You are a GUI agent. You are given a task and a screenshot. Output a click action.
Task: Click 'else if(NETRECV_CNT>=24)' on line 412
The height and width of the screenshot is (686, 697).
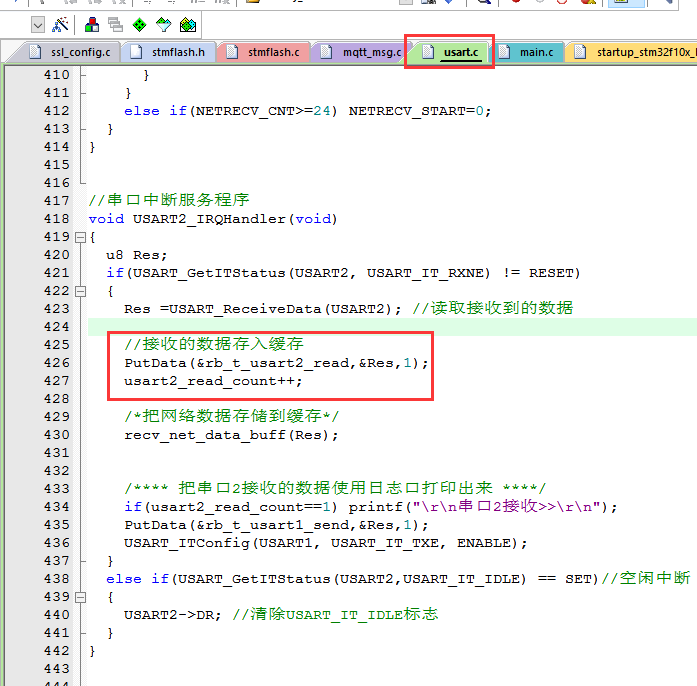[x=231, y=111]
